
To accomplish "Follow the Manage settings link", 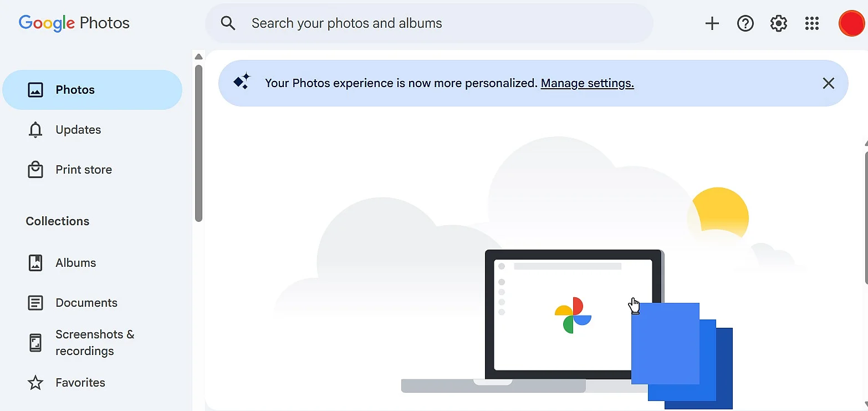I will tap(588, 83).
